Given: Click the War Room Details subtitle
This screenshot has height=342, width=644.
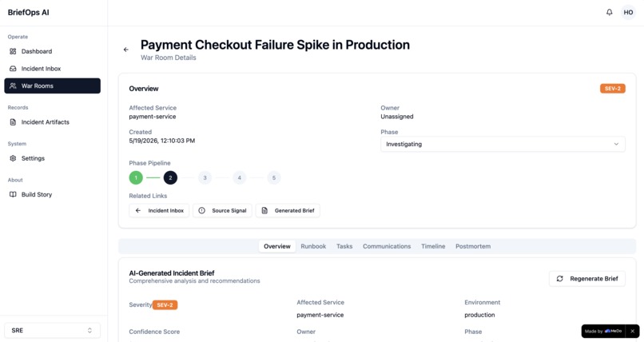Looking at the screenshot, I should [169, 58].
